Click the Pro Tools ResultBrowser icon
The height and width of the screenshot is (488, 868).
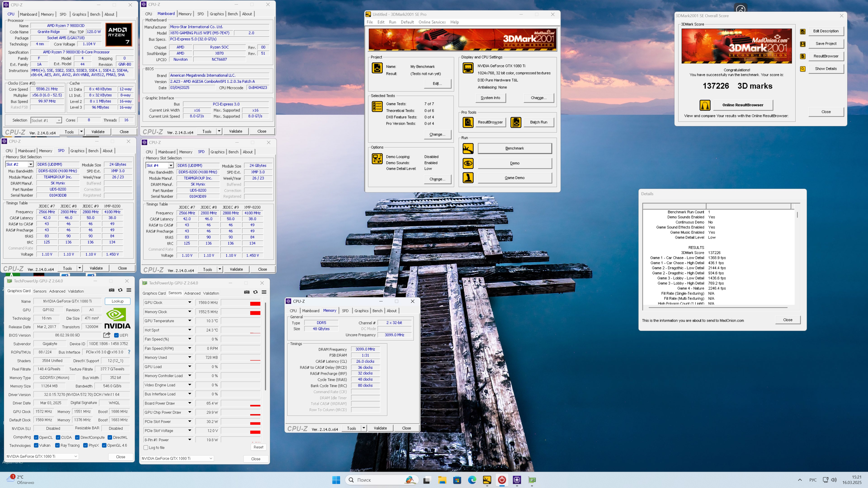(x=468, y=122)
